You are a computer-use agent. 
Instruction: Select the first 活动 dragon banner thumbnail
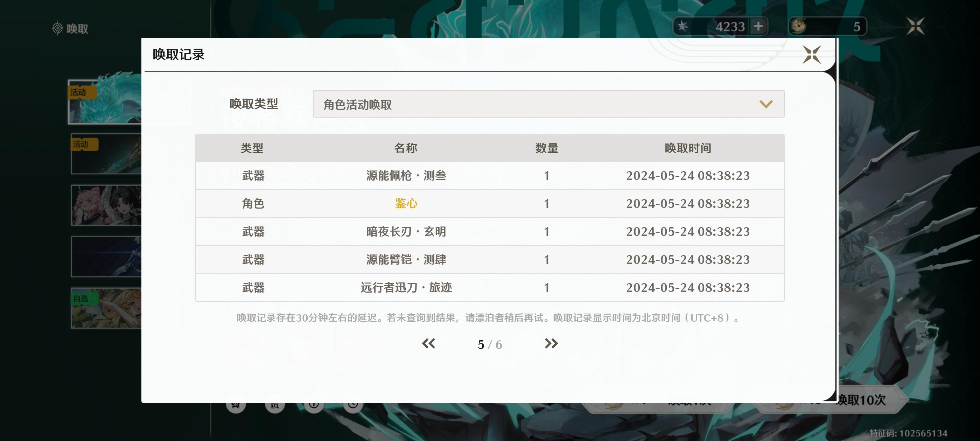(x=105, y=101)
